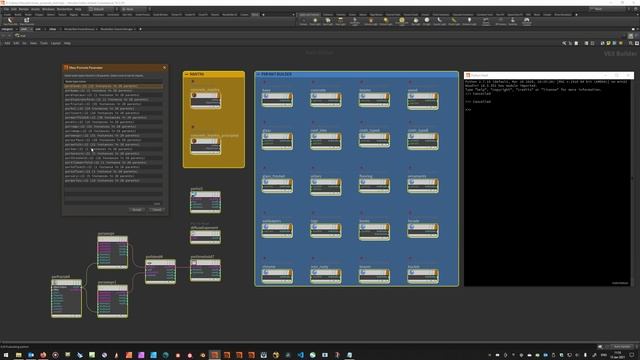Select the ornaments material node

[x=422, y=186]
